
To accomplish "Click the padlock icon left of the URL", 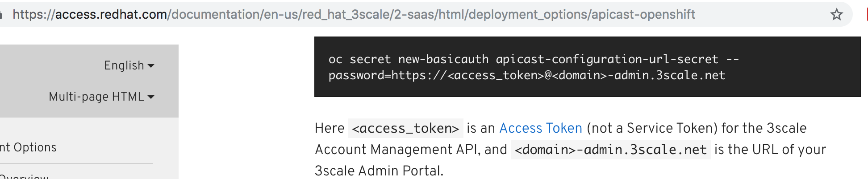I will [x=1, y=15].
